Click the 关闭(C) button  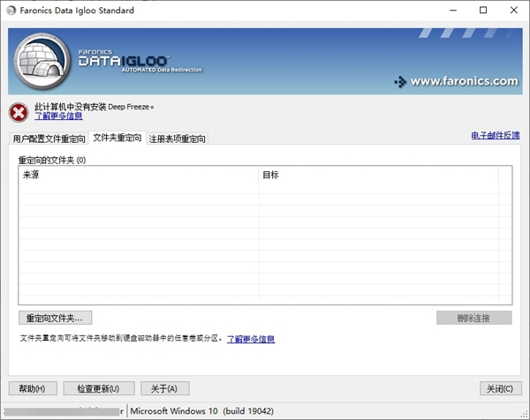pos(500,388)
